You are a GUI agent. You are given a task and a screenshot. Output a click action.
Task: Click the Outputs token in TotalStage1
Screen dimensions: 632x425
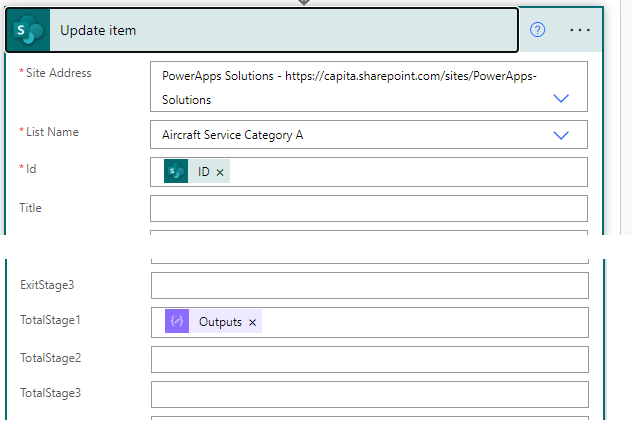tap(213, 321)
